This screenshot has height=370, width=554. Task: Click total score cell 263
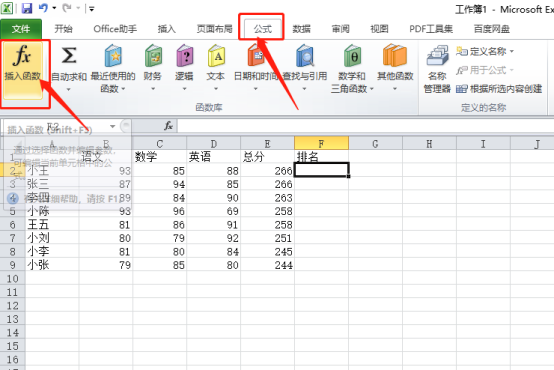pyautogui.click(x=267, y=198)
